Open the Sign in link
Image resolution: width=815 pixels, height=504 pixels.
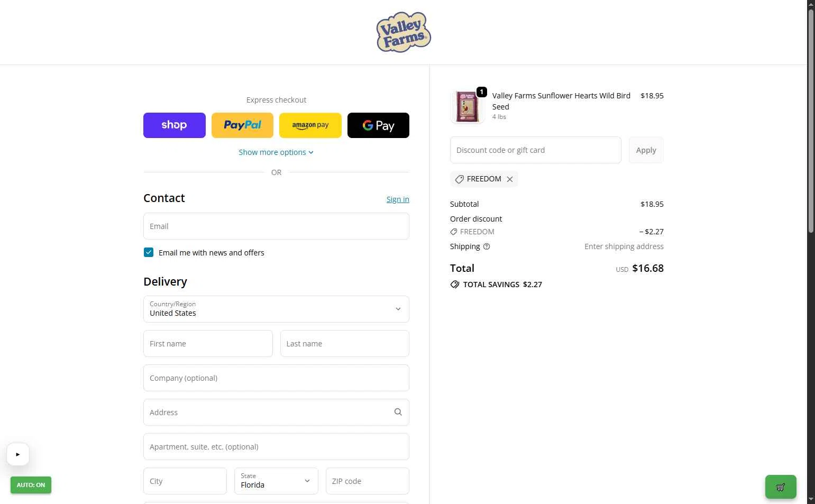(398, 199)
